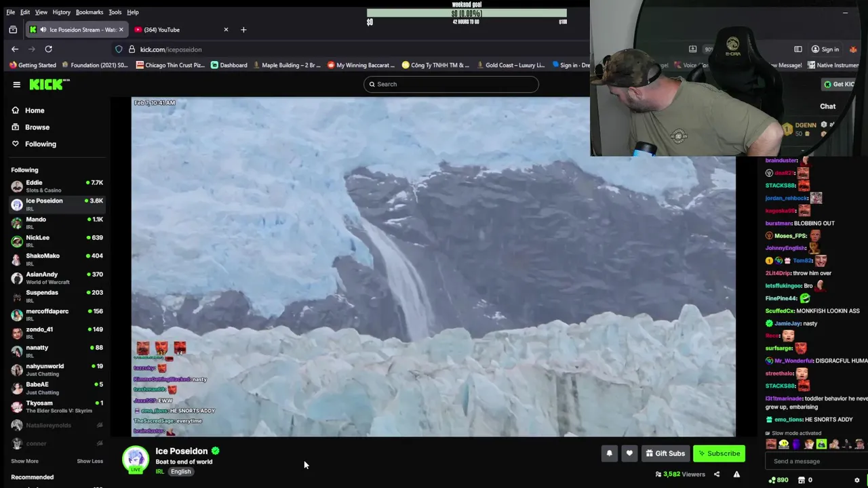Open AsianAndy's channel in Following

point(57,277)
